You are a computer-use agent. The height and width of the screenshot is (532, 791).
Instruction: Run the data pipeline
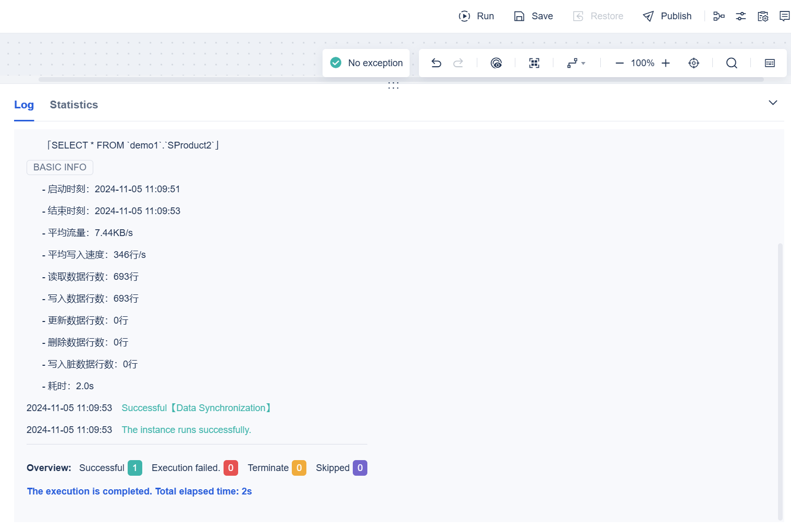click(x=476, y=16)
